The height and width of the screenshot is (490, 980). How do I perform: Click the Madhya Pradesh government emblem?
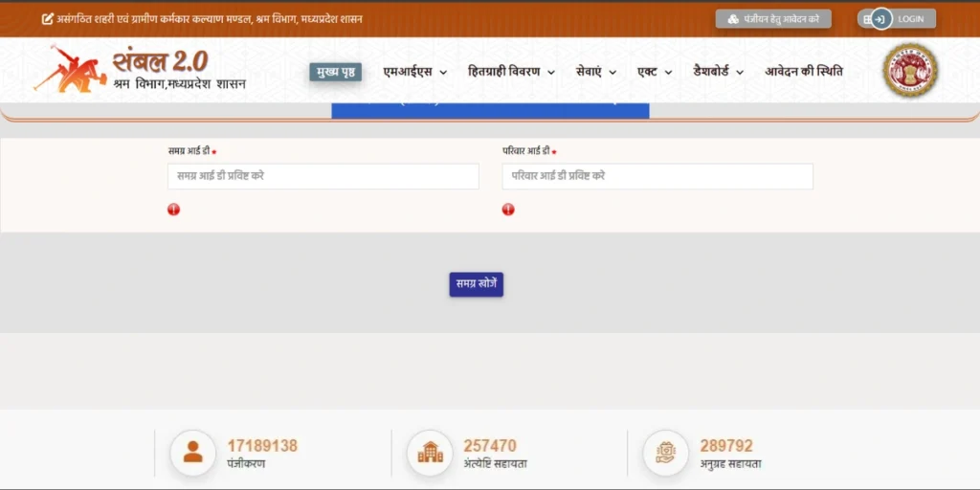(910, 71)
